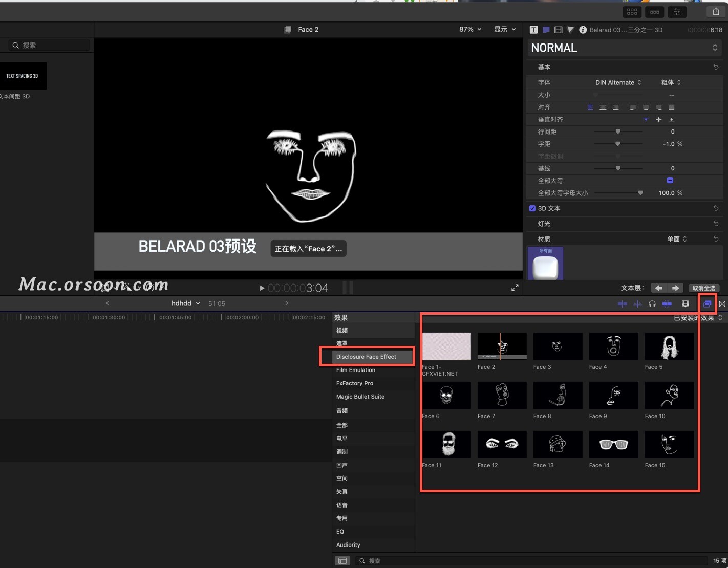The image size is (728, 568).
Task: Open the installed effects filter dropdown
Action: coord(698,318)
